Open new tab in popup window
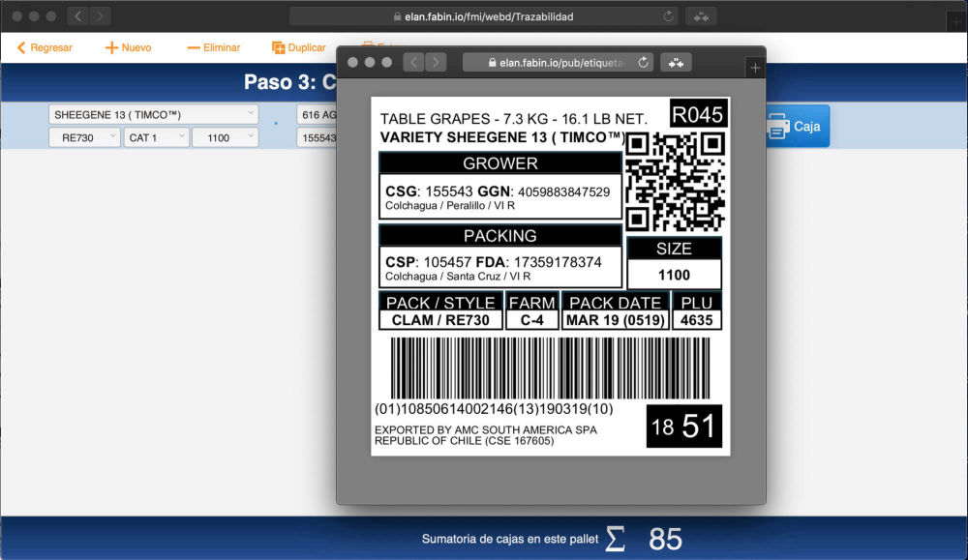The image size is (968, 560). click(755, 67)
